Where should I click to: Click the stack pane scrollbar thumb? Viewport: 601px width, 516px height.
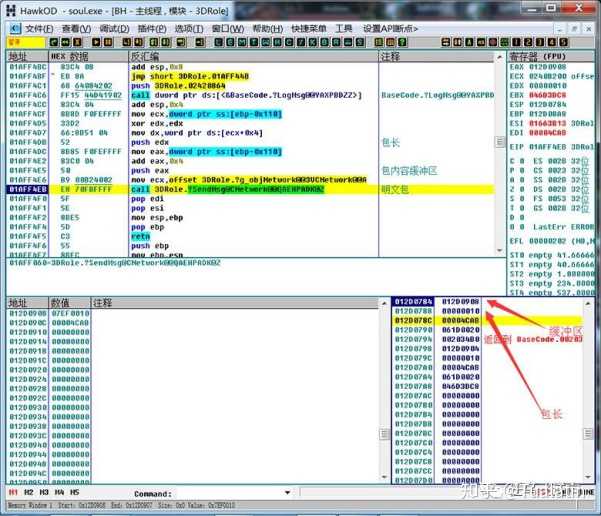pyautogui.click(x=588, y=434)
